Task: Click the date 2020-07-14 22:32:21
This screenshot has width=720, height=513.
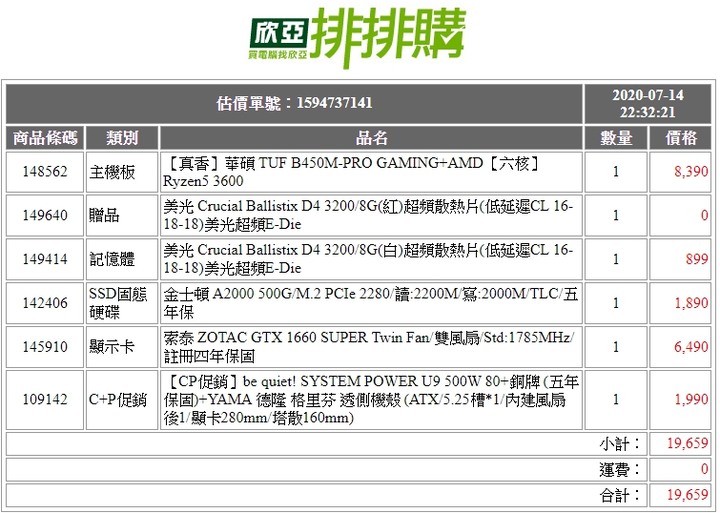Action: (x=647, y=104)
